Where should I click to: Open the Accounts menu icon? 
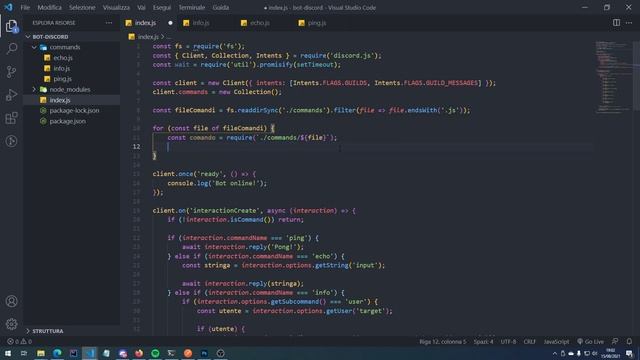tap(11, 301)
